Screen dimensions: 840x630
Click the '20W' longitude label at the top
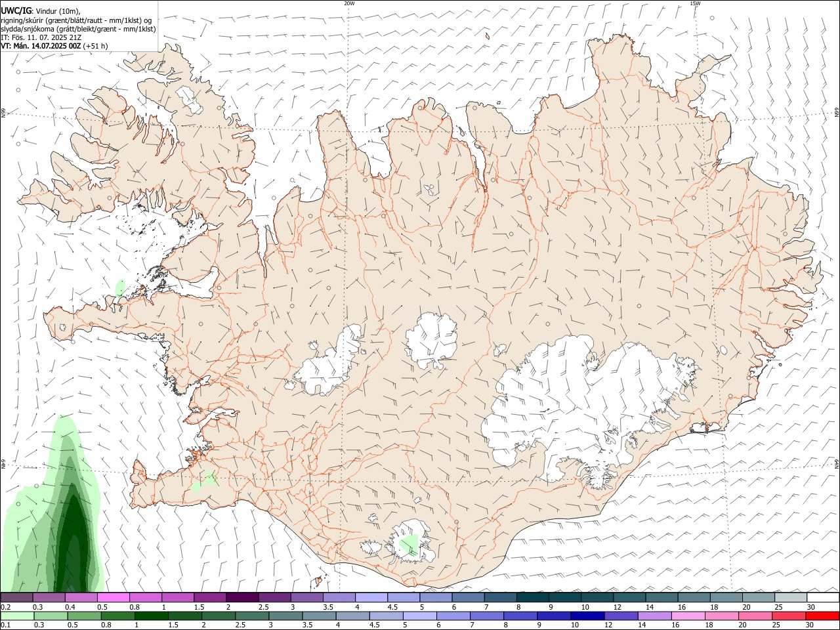pyautogui.click(x=349, y=3)
